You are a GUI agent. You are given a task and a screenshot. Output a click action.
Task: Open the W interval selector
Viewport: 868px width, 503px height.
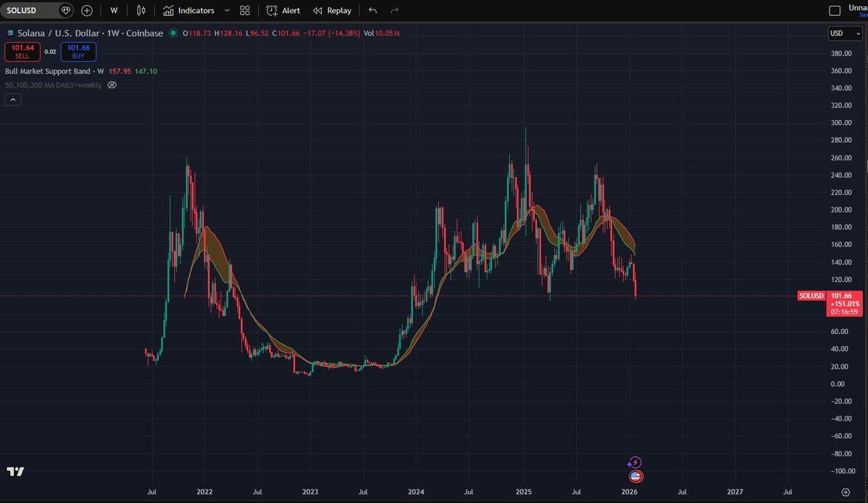click(x=114, y=11)
